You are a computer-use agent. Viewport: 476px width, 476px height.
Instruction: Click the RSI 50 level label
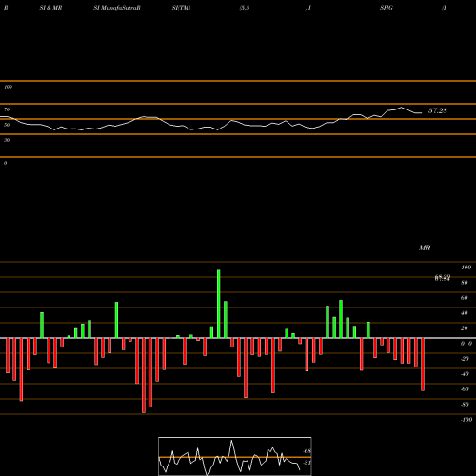7,125
